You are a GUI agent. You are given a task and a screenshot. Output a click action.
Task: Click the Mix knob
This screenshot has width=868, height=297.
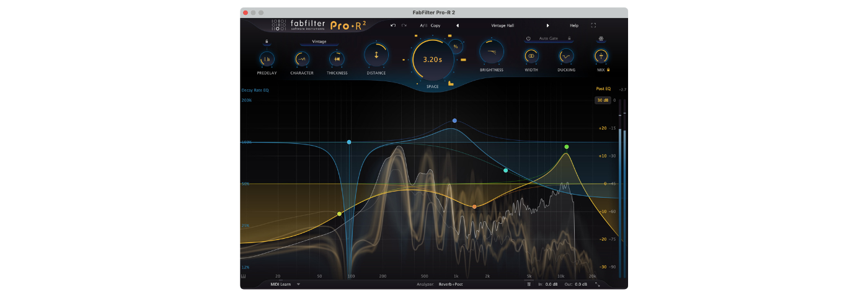tap(600, 56)
